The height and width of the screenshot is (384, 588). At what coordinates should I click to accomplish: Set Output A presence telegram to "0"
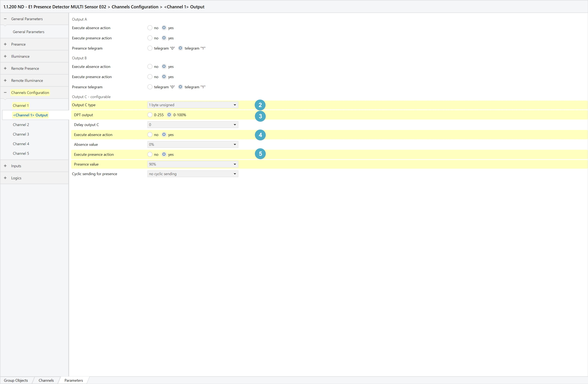tap(150, 48)
